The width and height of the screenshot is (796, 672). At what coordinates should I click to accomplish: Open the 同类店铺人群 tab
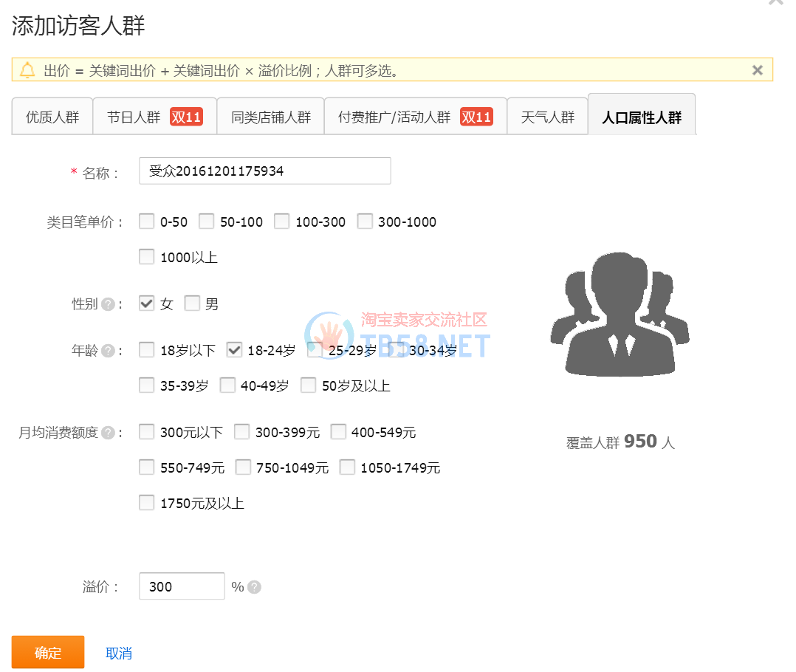pyautogui.click(x=270, y=117)
